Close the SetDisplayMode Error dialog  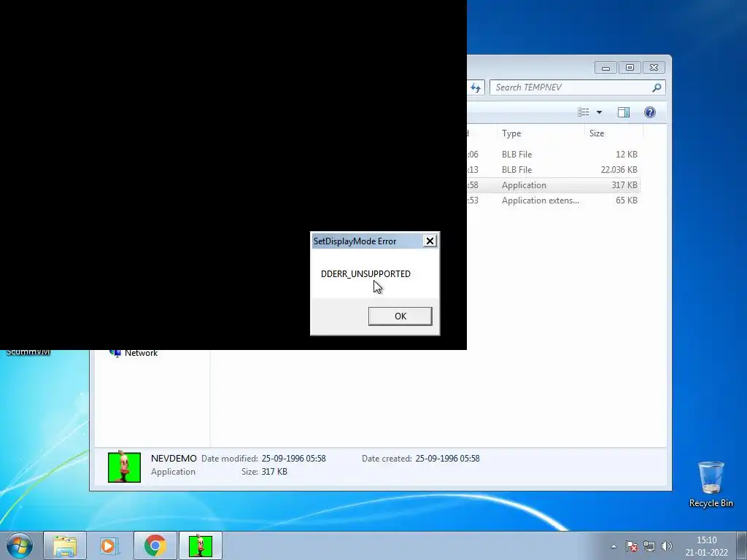(430, 241)
